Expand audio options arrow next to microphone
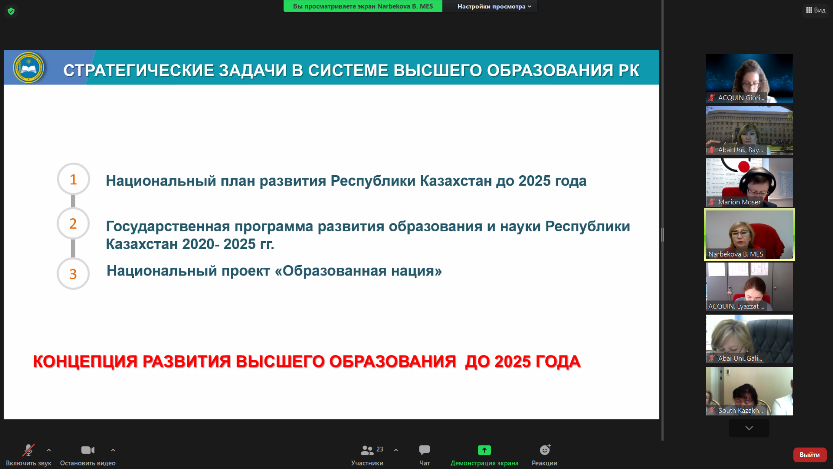Viewport: 833px width, 469px height. coord(49,449)
